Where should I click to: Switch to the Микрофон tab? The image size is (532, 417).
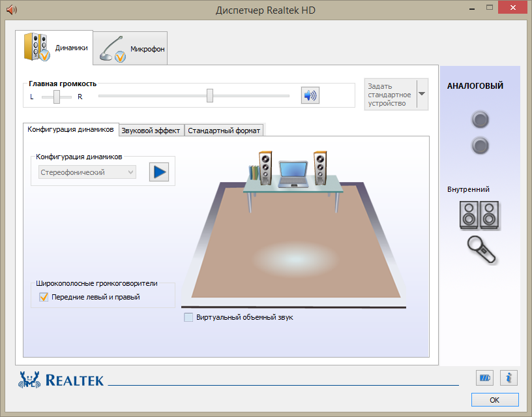coord(130,47)
